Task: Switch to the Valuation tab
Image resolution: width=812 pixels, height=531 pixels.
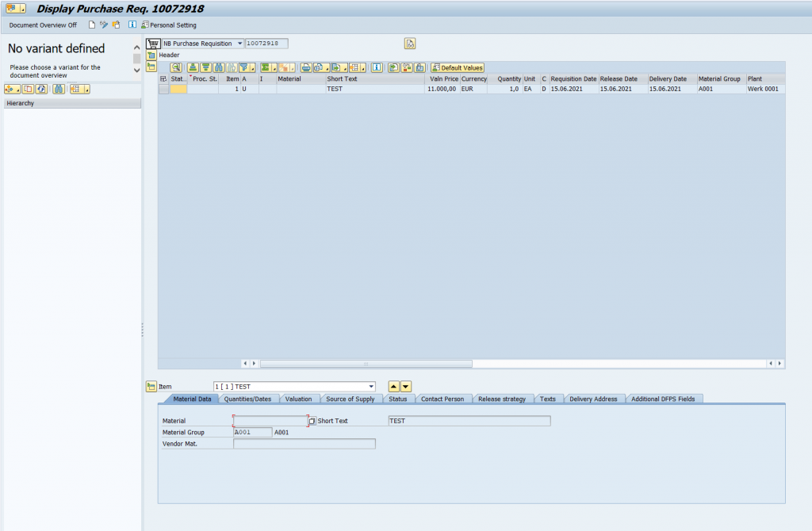Action: pos(298,399)
